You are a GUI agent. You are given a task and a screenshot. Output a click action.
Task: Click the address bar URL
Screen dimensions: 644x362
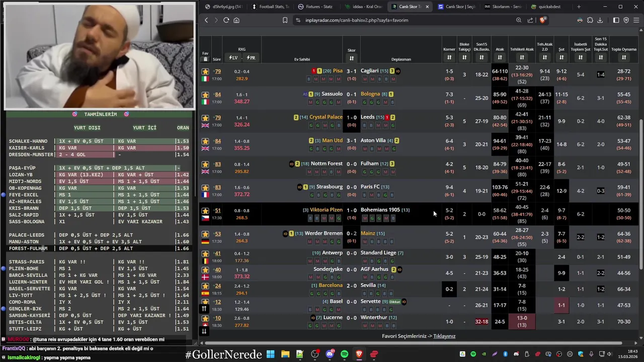point(357,20)
